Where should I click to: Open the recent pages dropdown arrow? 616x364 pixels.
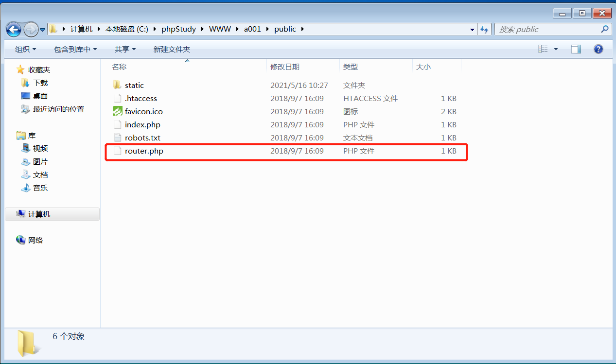(42, 30)
